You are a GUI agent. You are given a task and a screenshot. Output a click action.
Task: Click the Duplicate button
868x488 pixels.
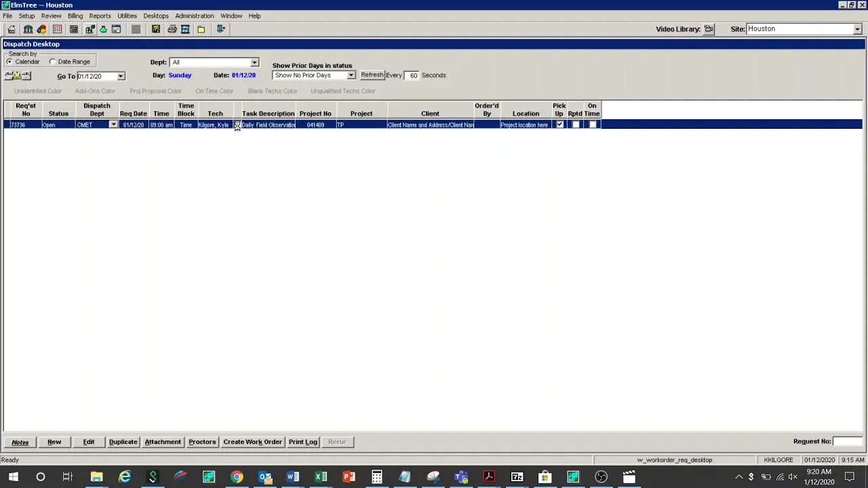pyautogui.click(x=123, y=442)
